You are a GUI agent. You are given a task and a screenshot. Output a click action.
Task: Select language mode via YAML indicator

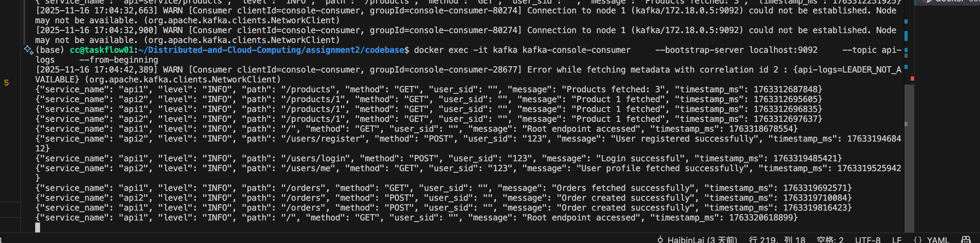[x=938, y=239]
